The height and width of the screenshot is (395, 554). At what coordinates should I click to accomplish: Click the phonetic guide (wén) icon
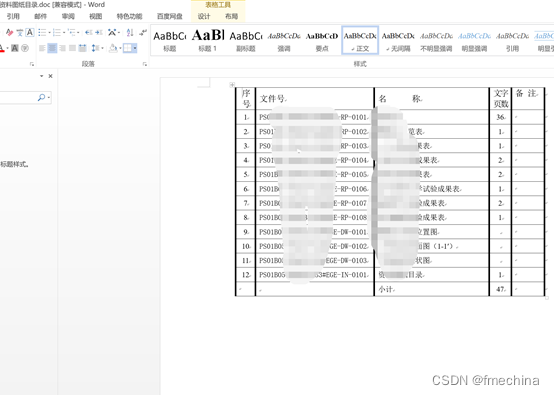coord(20,33)
